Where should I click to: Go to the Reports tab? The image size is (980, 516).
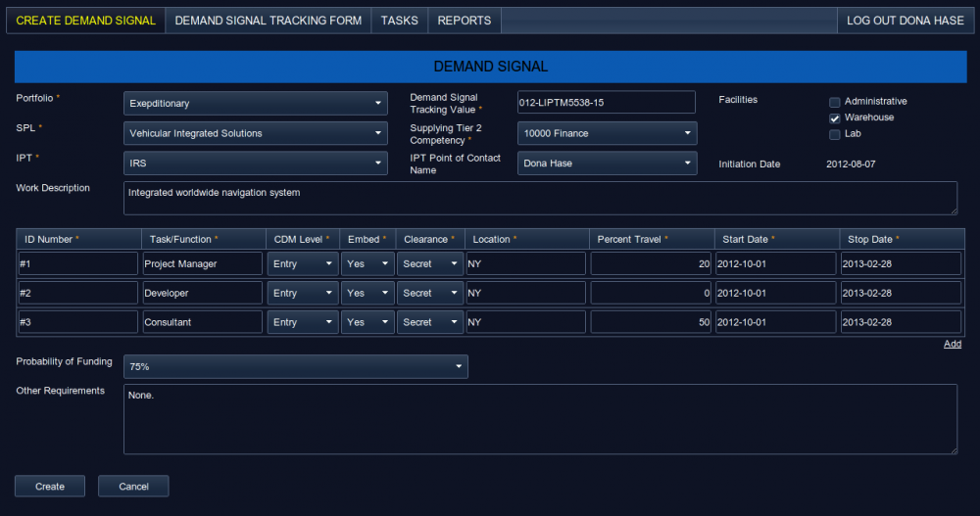[465, 21]
